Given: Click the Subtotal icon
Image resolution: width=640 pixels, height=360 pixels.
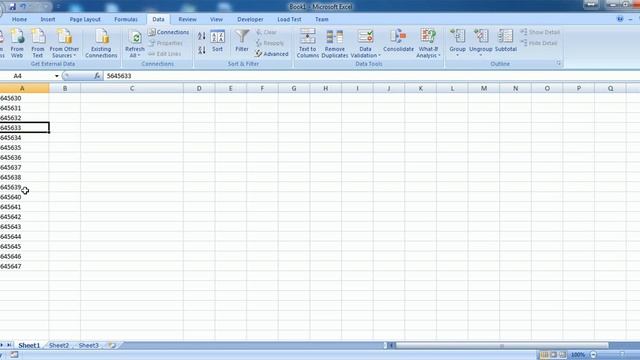Looking at the screenshot, I should click(506, 41).
